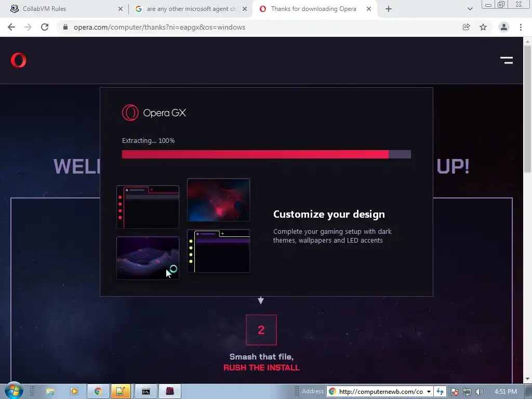Image resolution: width=532 pixels, height=399 pixels.
Task: Open the volume speaker tray icon
Action: click(x=479, y=392)
